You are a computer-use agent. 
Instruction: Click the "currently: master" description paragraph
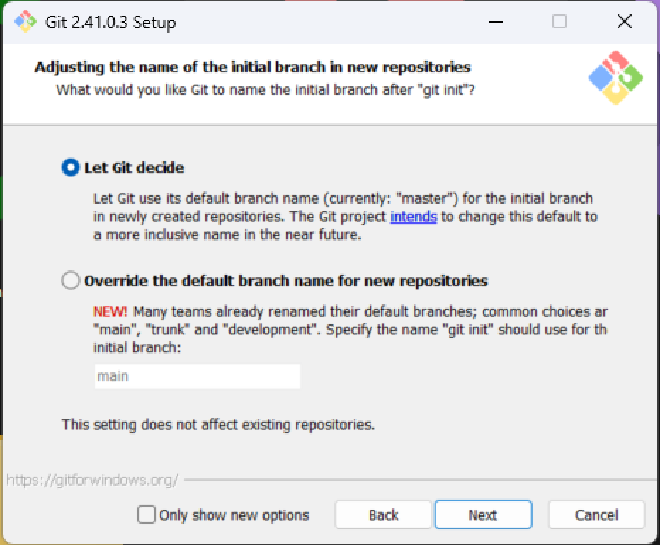(x=345, y=216)
